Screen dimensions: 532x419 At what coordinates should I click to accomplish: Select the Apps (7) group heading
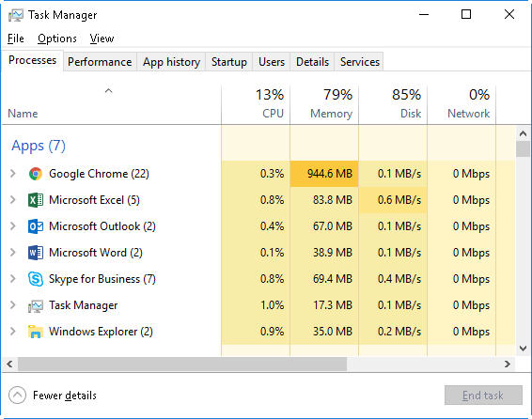pyautogui.click(x=39, y=147)
